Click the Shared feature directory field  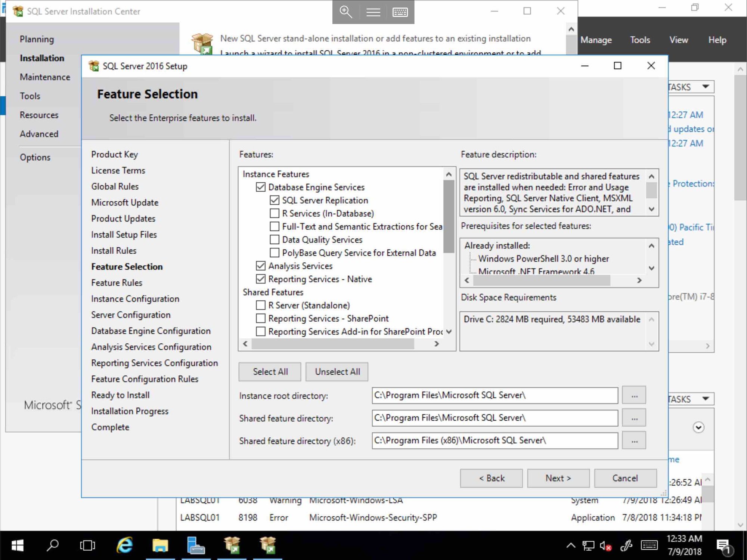click(495, 418)
